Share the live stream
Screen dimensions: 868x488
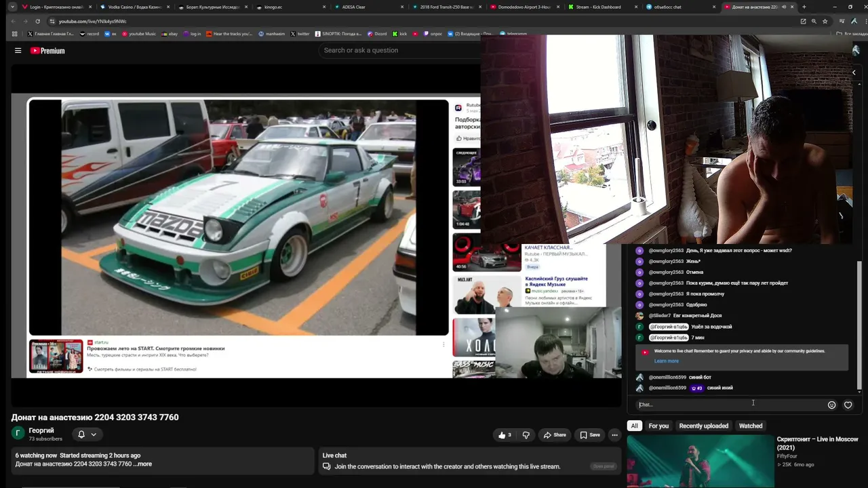(555, 435)
